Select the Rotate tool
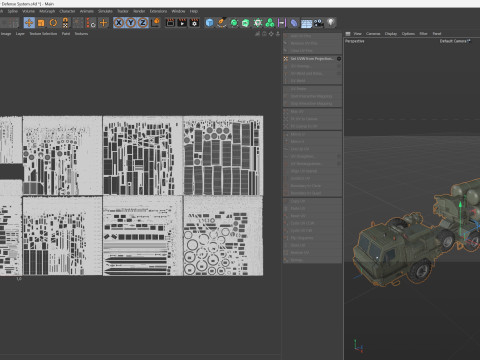This screenshot has width=480, height=360. [53, 23]
